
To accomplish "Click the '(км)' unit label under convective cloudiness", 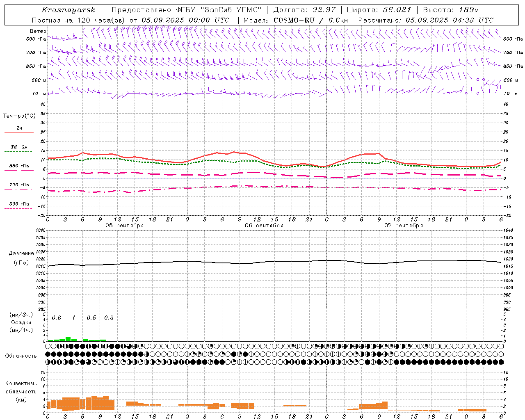I will [x=21, y=399].
